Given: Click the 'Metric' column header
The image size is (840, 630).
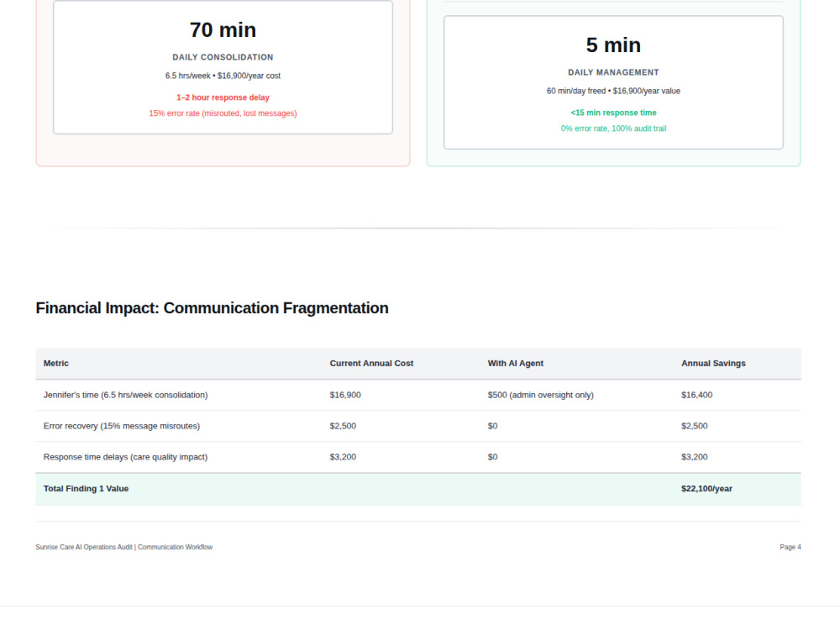Looking at the screenshot, I should point(55,363).
